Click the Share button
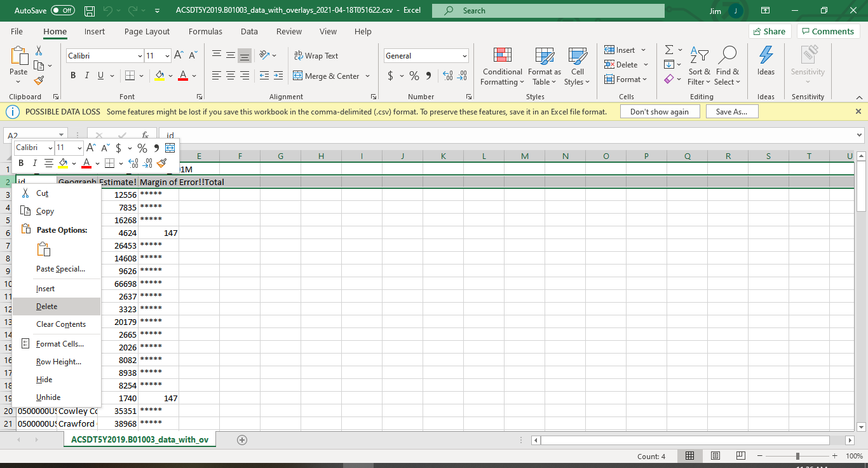 (x=770, y=31)
